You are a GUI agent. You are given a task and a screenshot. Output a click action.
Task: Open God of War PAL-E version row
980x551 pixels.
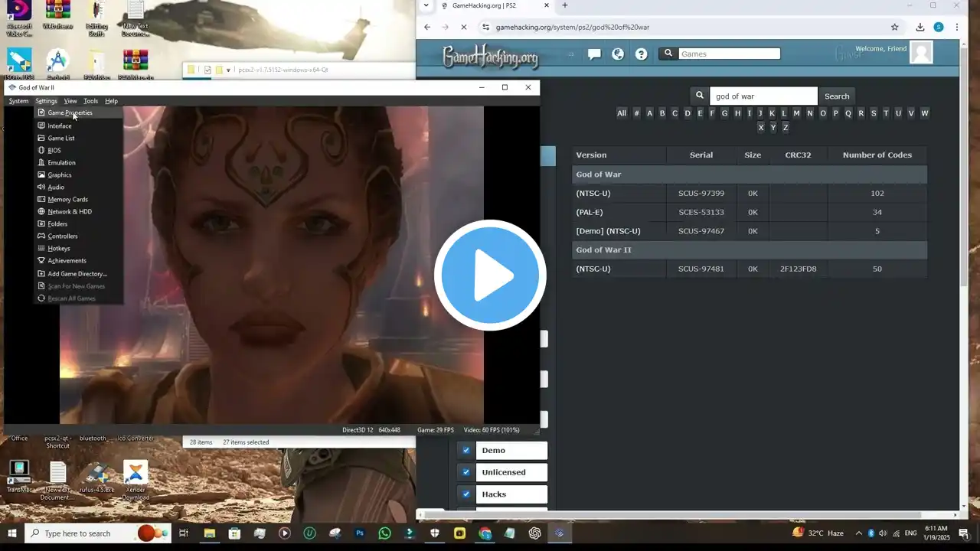pyautogui.click(x=750, y=212)
